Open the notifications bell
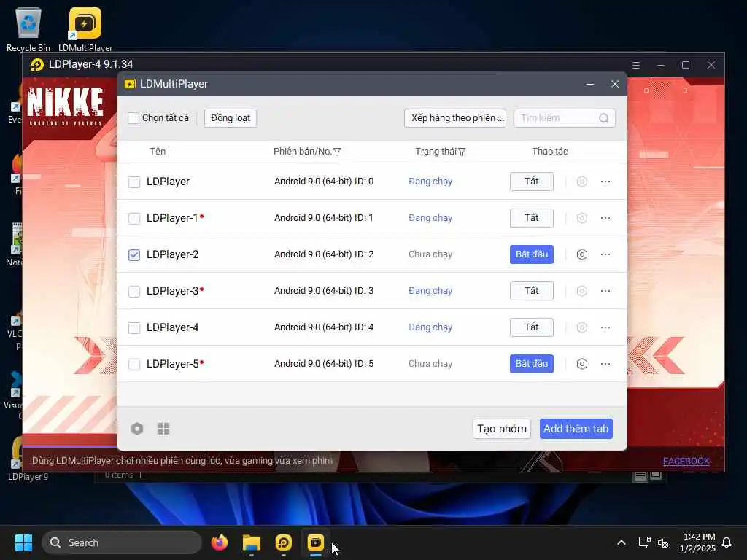Screen dimensions: 747x560 tap(727, 542)
